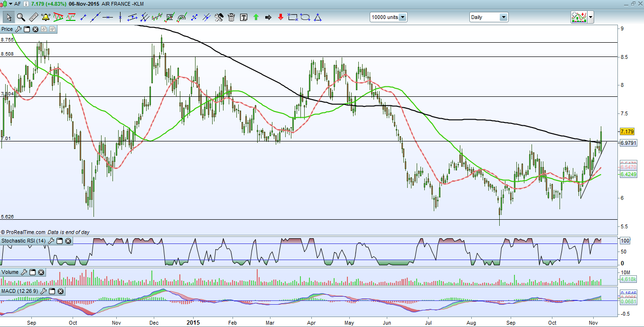The width and height of the screenshot is (644, 327).
Task: Maximize the Stochastic RSI panel
Action: tap(59, 241)
